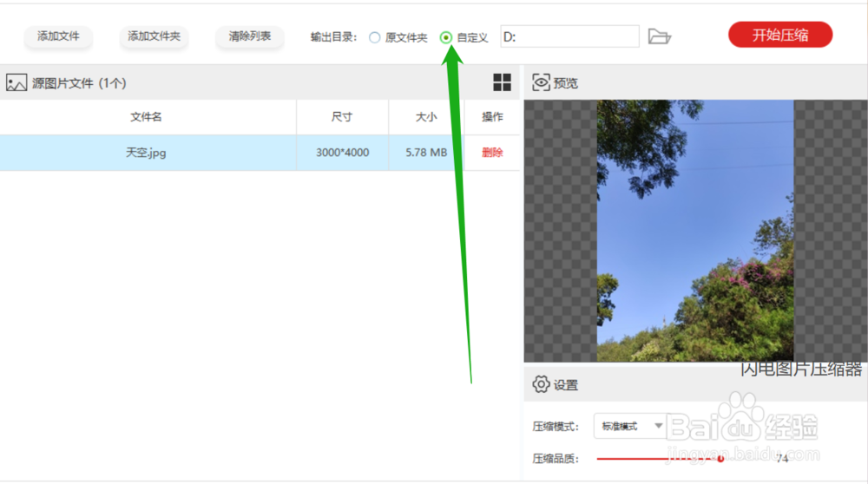Image resolution: width=868 pixels, height=484 pixels.
Task: Clear the list with 清除列表
Action: (250, 36)
